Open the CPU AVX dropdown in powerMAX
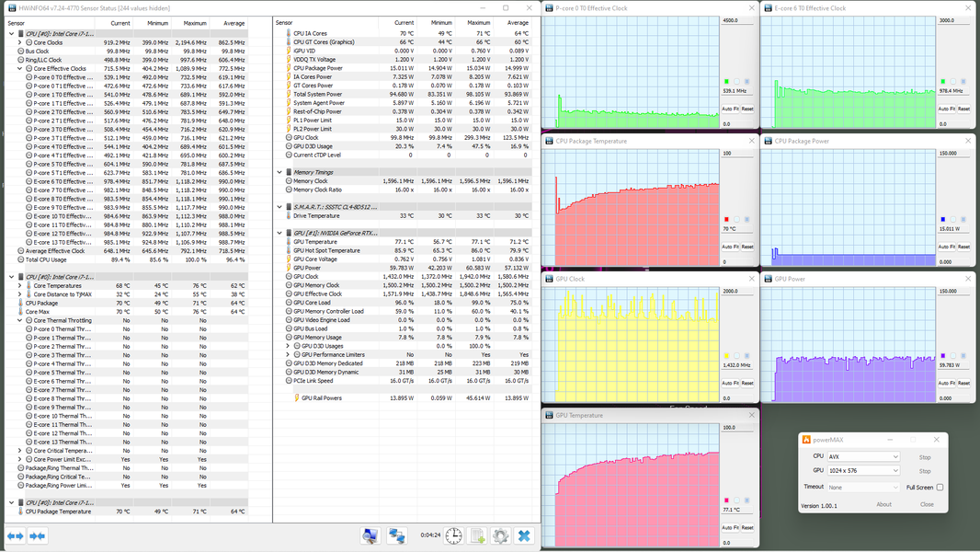The image size is (980, 552). [863, 456]
